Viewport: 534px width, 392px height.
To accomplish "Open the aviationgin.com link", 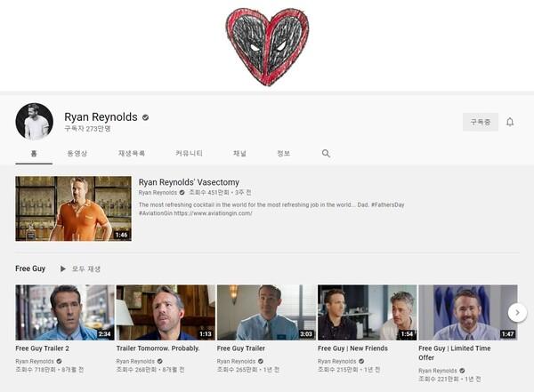I will pyautogui.click(x=214, y=213).
